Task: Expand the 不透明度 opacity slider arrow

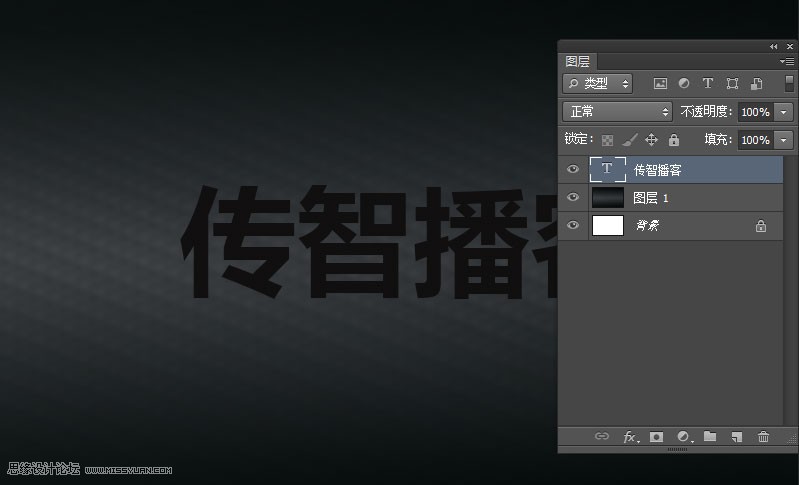Action: [x=784, y=112]
